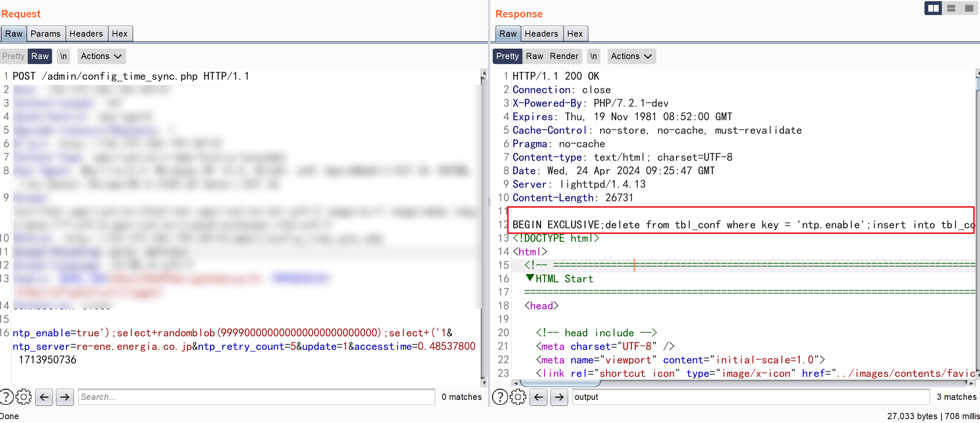Click '0 matches' counter in Request pane
The image size is (980, 423).
coord(461,397)
